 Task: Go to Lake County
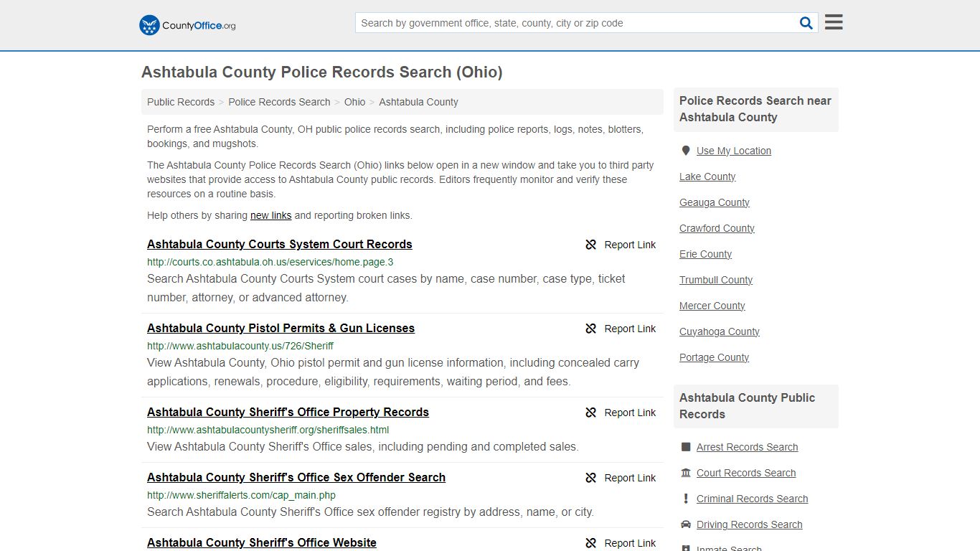pyautogui.click(x=707, y=176)
